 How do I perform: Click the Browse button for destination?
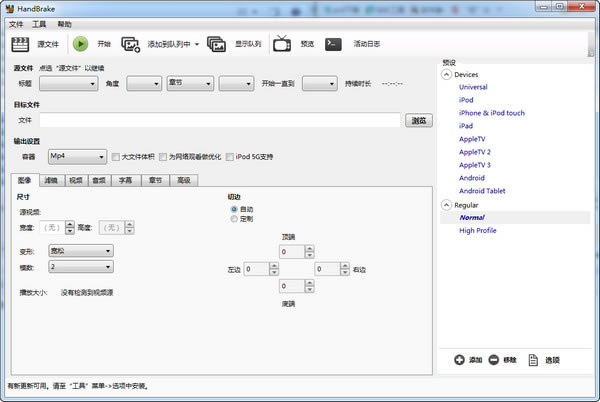[419, 120]
